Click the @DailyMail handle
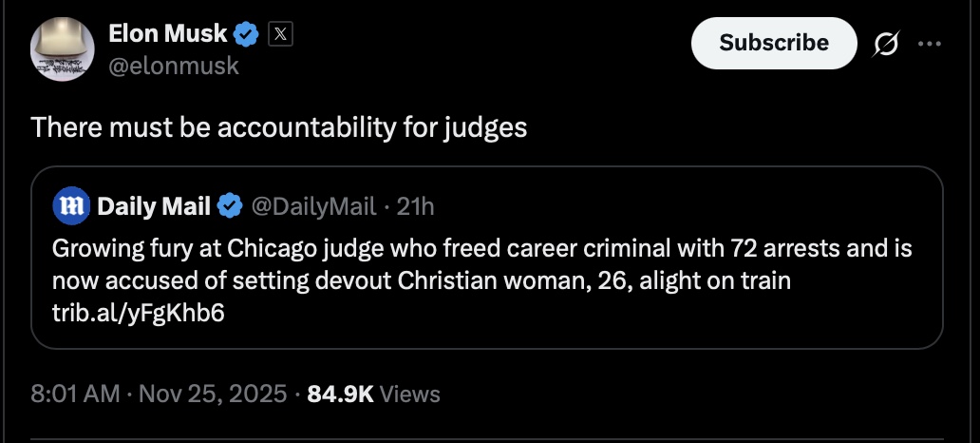 coord(311,204)
